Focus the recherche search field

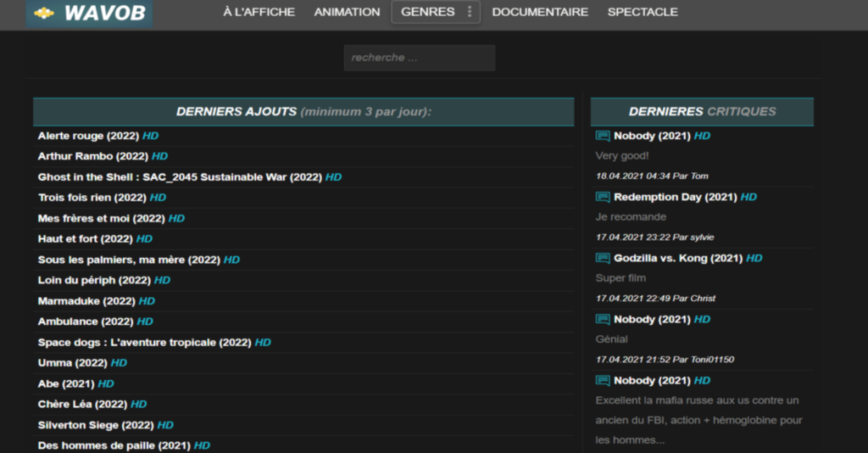tap(419, 58)
